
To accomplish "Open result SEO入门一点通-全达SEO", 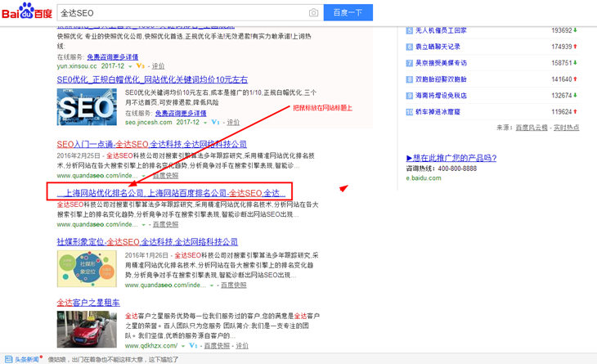I will pos(152,144).
